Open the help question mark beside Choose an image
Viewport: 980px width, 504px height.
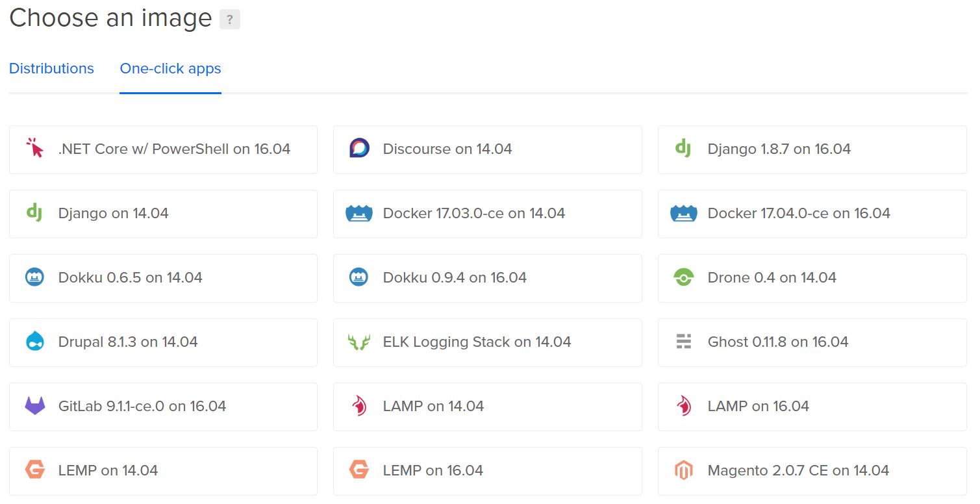(x=230, y=19)
